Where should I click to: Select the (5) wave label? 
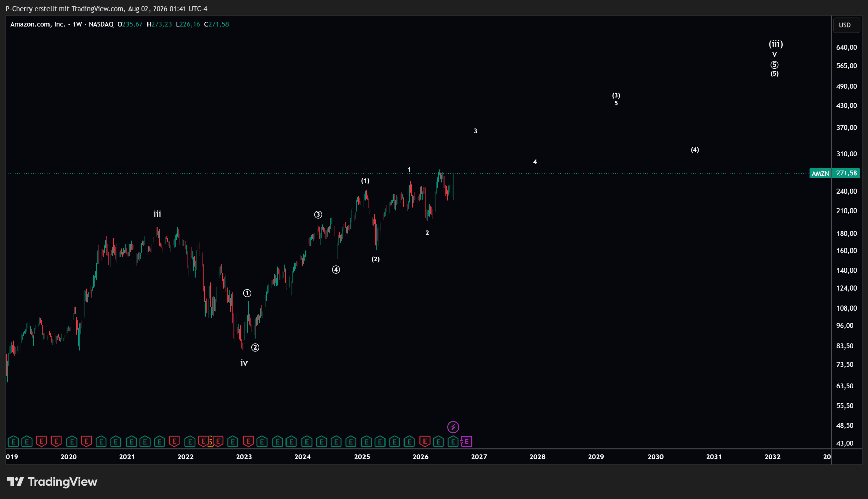coord(774,73)
